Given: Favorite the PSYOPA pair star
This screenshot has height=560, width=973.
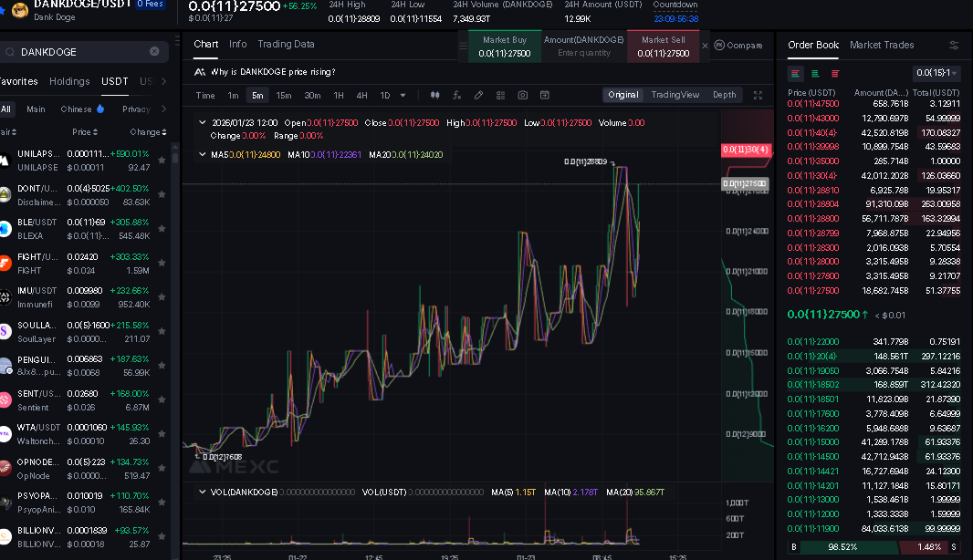Looking at the screenshot, I should click(162, 503).
